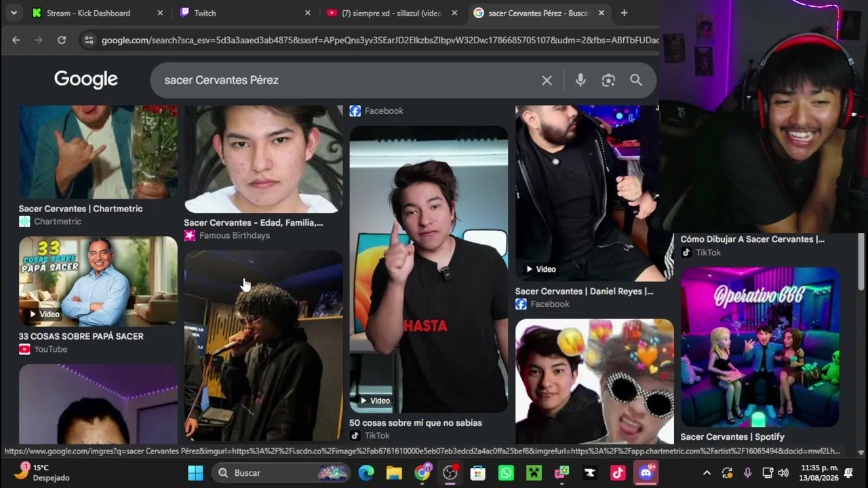Open Discord from the taskbar

coord(646,472)
